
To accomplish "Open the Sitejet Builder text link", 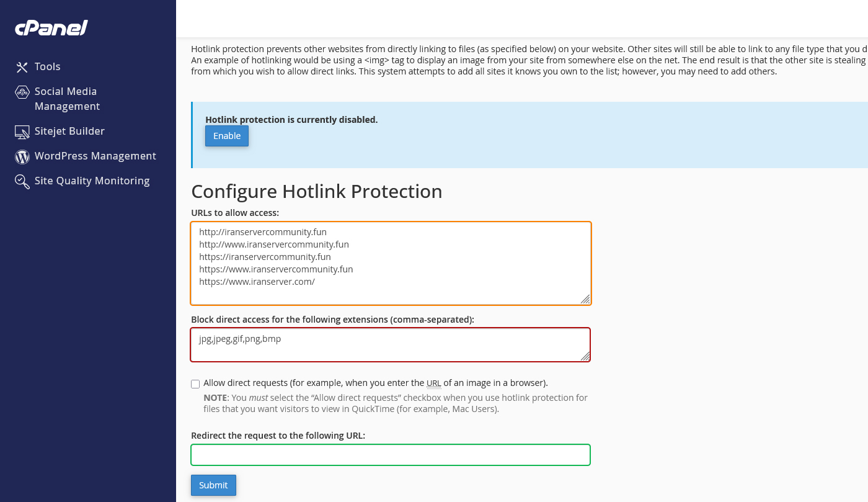I will point(69,131).
